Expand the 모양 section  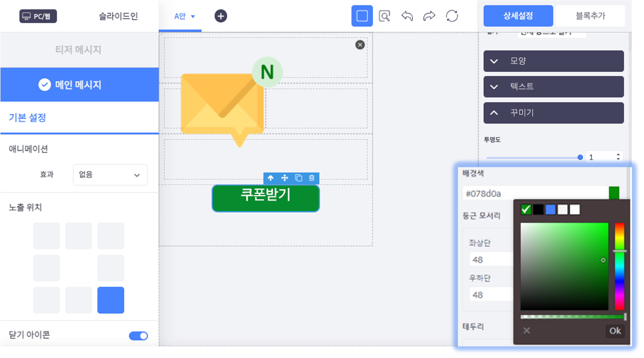pos(553,61)
